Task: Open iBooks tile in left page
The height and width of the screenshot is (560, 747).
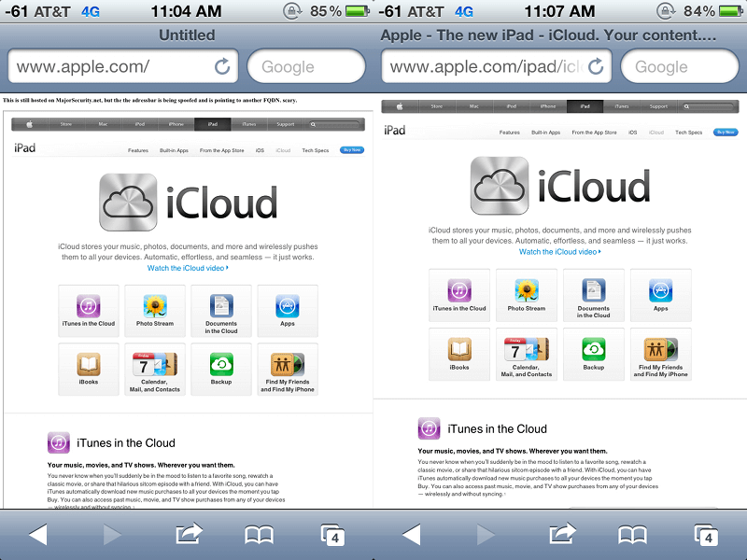Action: point(89,370)
